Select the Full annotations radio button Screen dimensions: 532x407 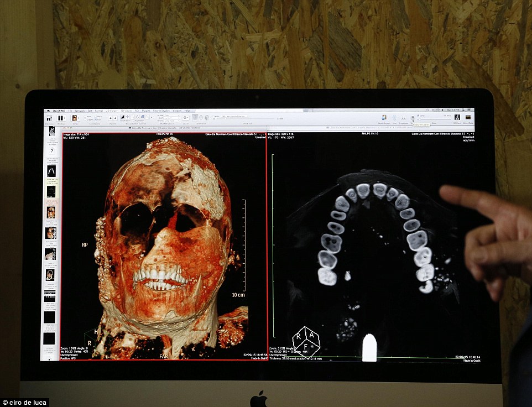[96, 120]
